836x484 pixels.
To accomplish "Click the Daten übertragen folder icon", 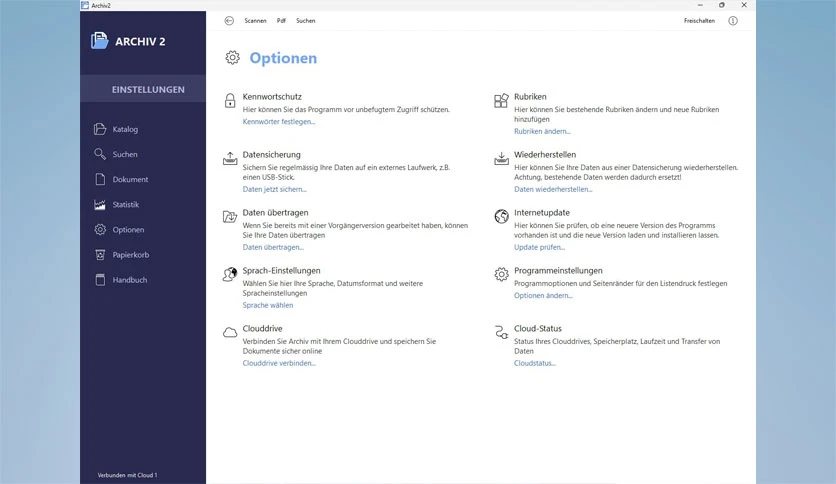I will coord(230,216).
